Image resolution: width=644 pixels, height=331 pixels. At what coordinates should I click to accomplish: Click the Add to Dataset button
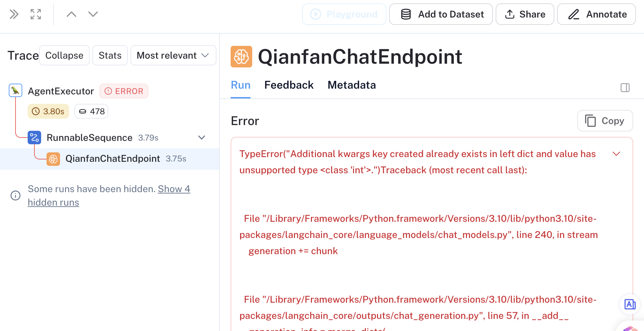coord(441,14)
